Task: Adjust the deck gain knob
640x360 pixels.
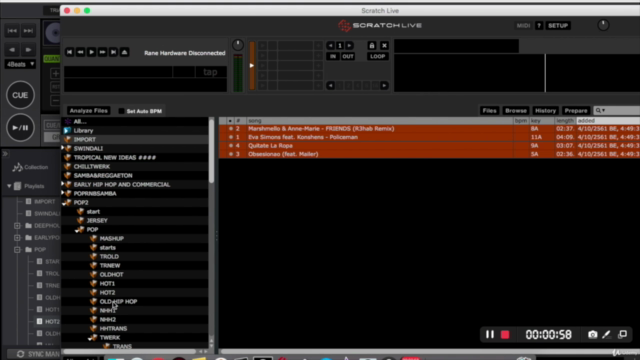Action: tap(238, 45)
